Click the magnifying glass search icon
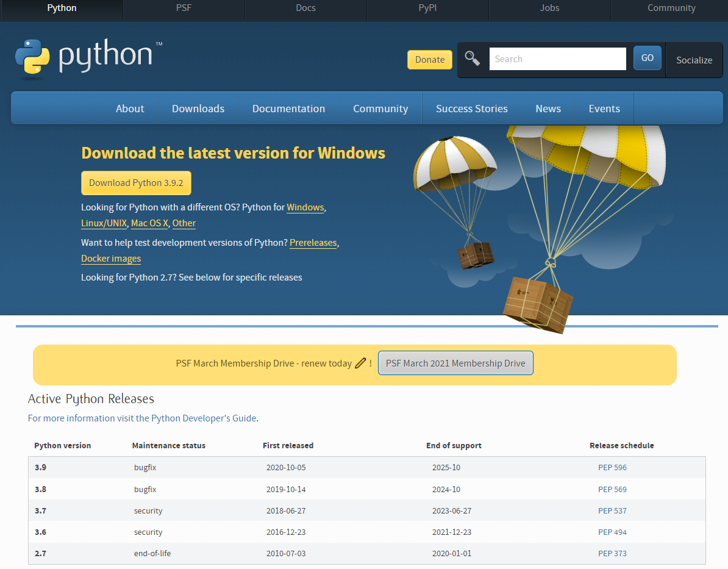The image size is (728, 569). (472, 59)
